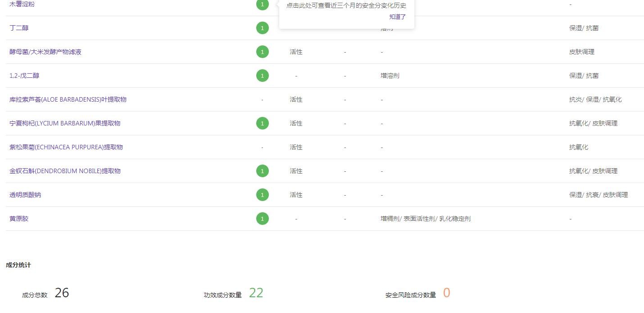The height and width of the screenshot is (313, 644).
Task: Open 金钗石斛提取物 ingredient details
Action: [65, 171]
